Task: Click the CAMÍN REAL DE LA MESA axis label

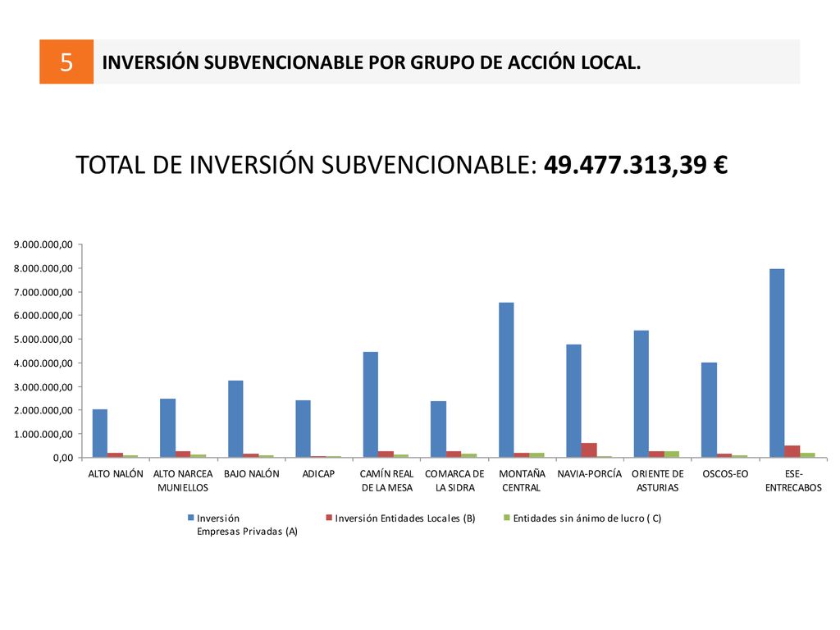Action: 387,481
